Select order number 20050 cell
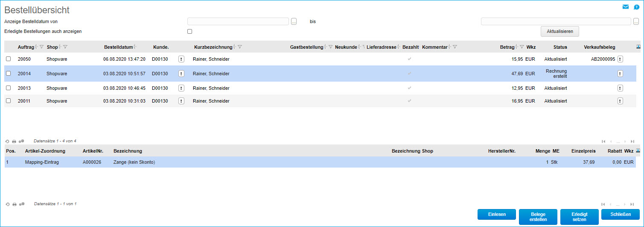Viewport: 644px width, 227px height. point(24,59)
